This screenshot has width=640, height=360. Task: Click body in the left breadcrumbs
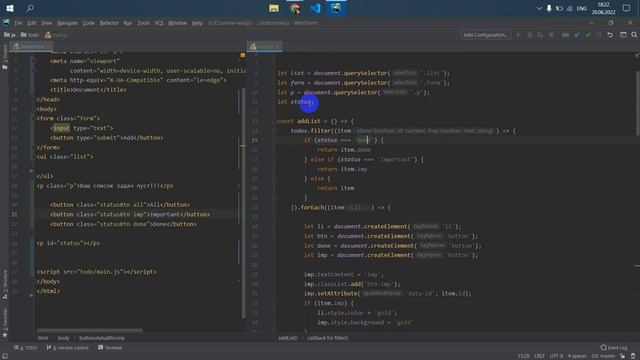[x=63, y=338]
